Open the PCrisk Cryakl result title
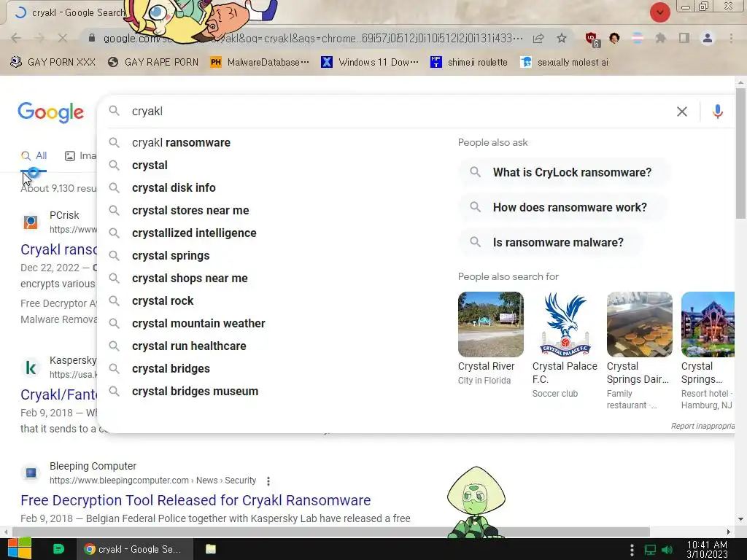This screenshot has height=560, width=747. click(x=58, y=249)
